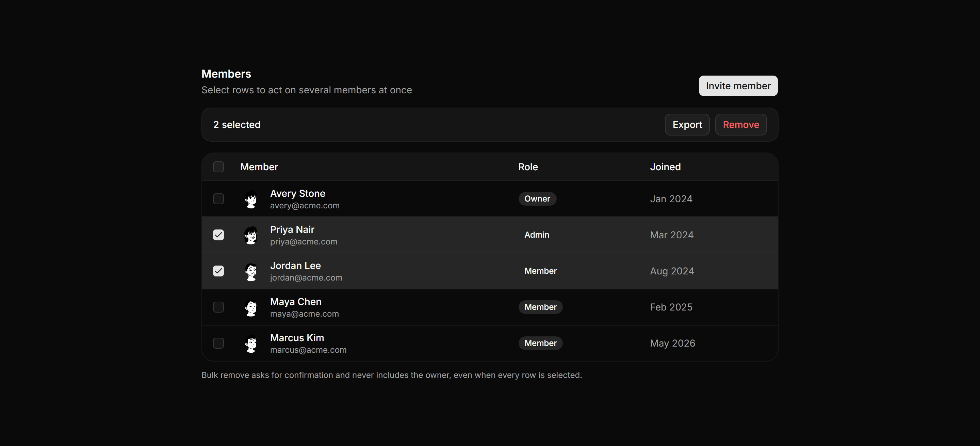Click the name Avery Stone
The height and width of the screenshot is (446, 980).
coord(297,193)
